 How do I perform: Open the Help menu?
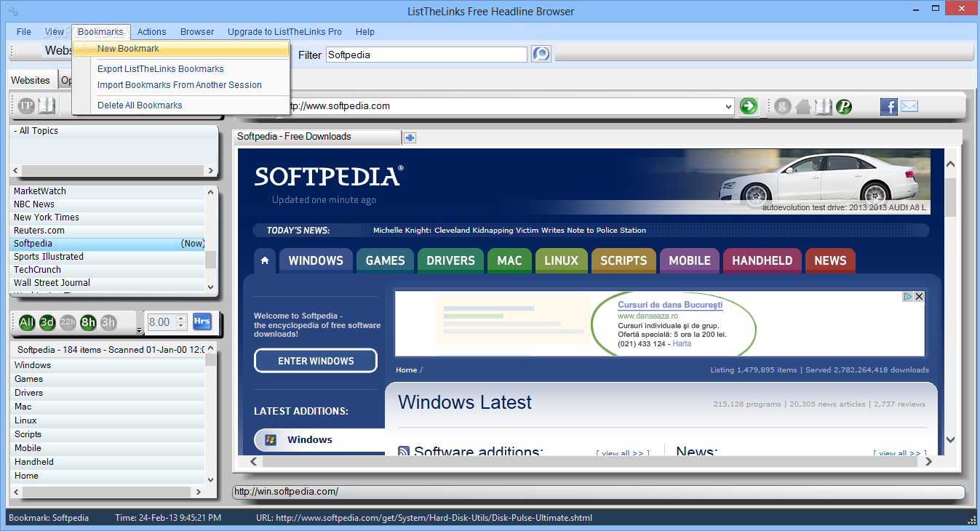coord(365,32)
